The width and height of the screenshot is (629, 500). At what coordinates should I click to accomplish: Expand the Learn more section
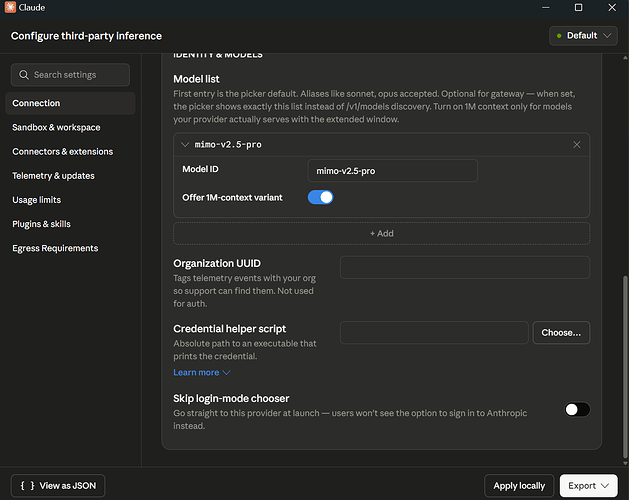201,372
